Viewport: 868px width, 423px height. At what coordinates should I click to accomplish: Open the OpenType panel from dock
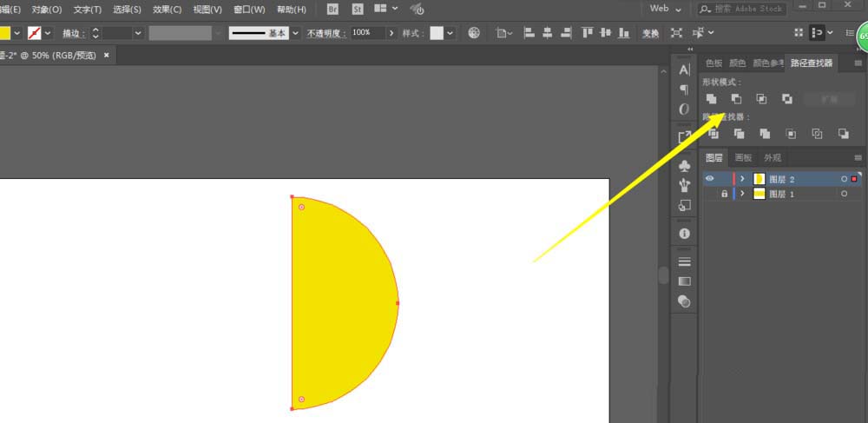point(685,109)
